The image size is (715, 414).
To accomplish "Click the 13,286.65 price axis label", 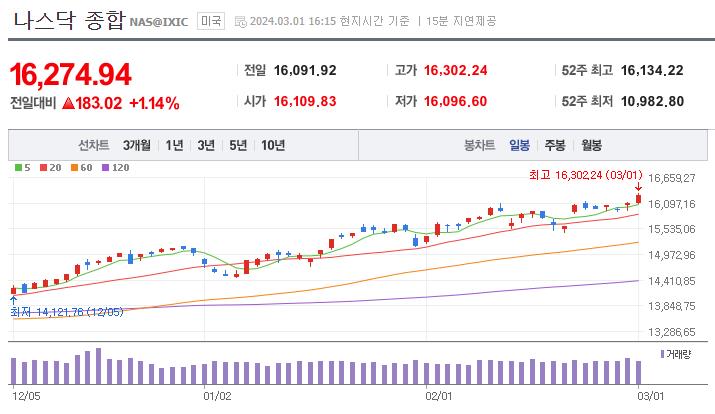I will pyautogui.click(x=672, y=332).
